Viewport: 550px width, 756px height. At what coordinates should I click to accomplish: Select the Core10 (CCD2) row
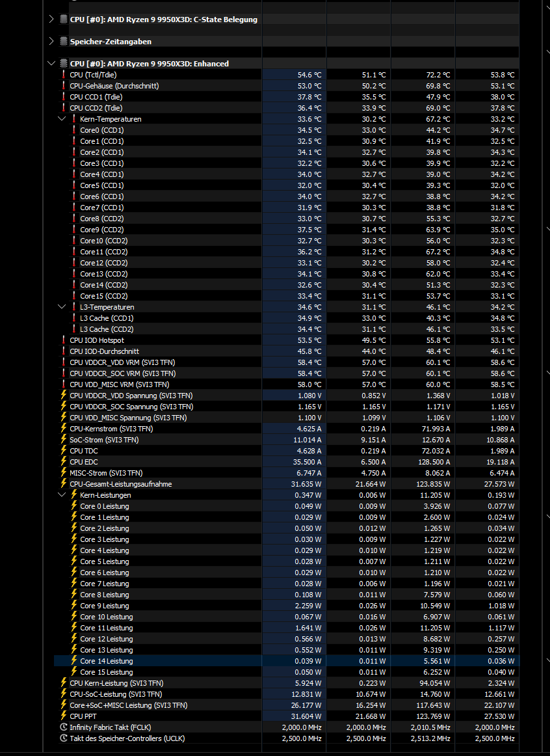tap(286, 241)
